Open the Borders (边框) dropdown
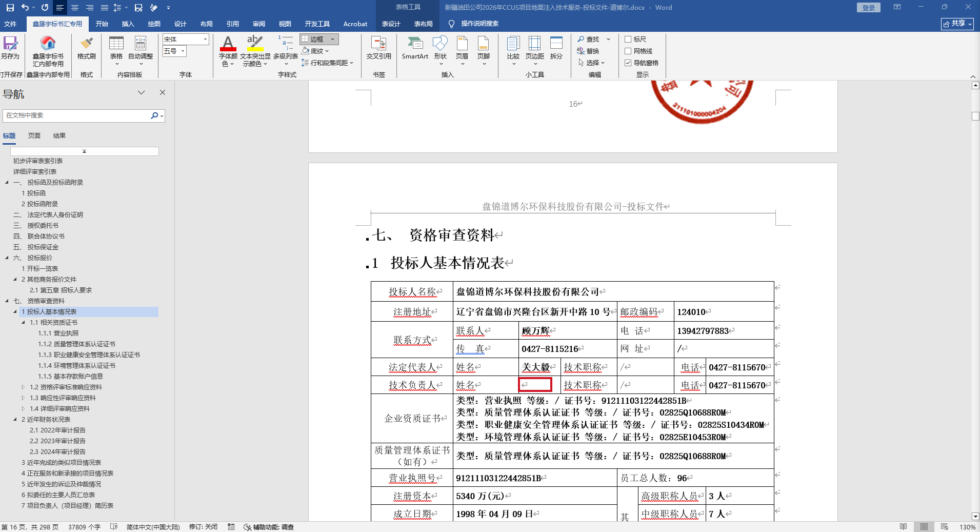980x532 pixels. [x=332, y=40]
